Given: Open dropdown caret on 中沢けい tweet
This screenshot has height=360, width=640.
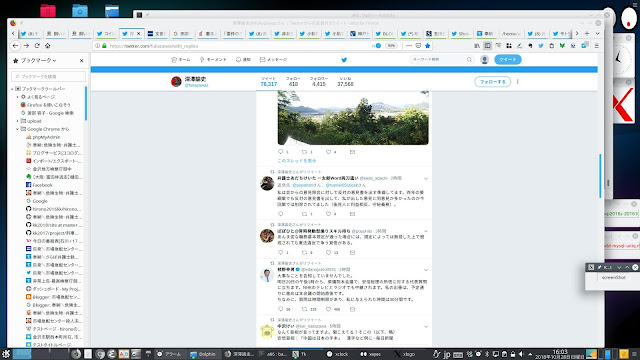Looking at the screenshot, I should coord(426,327).
